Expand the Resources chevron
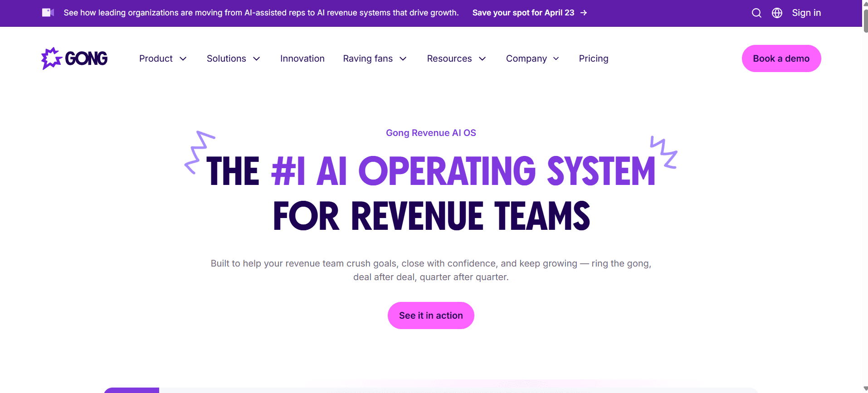The height and width of the screenshot is (393, 868). [482, 59]
